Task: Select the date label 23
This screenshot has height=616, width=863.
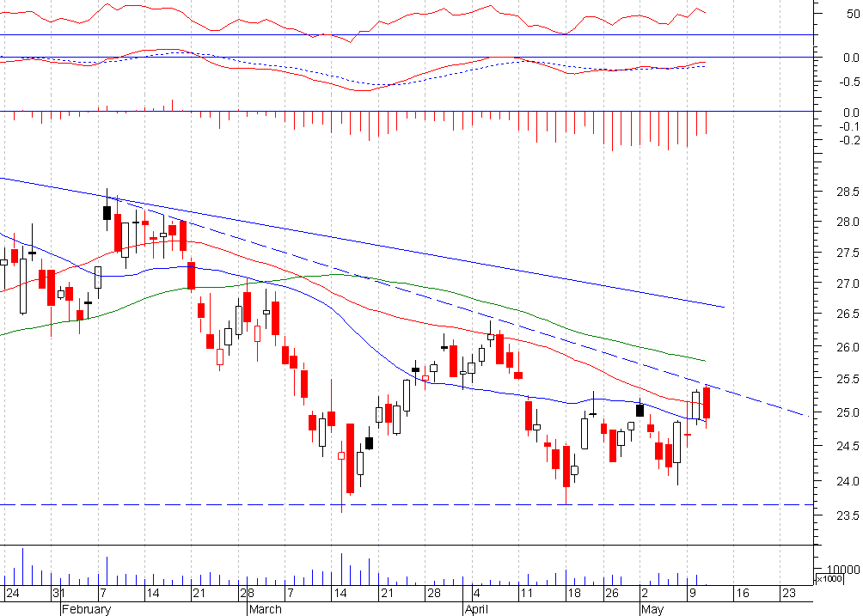Action: click(x=789, y=594)
